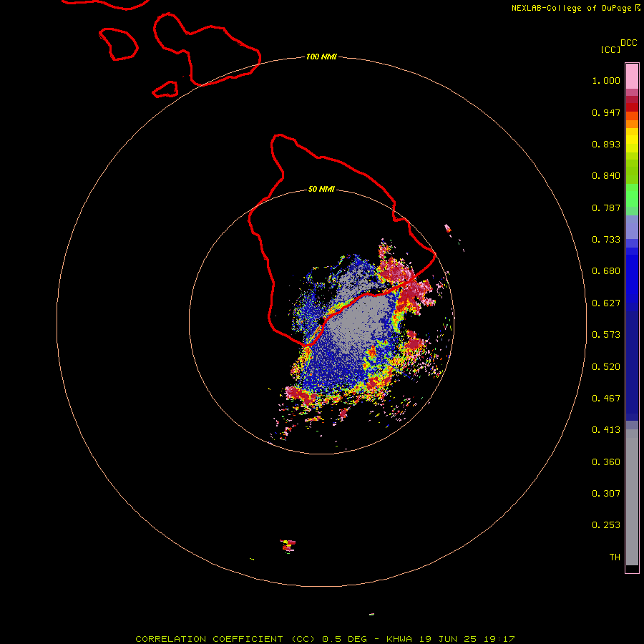Click the 0.947 scale value
This screenshot has height=644, width=644.
coord(606,112)
